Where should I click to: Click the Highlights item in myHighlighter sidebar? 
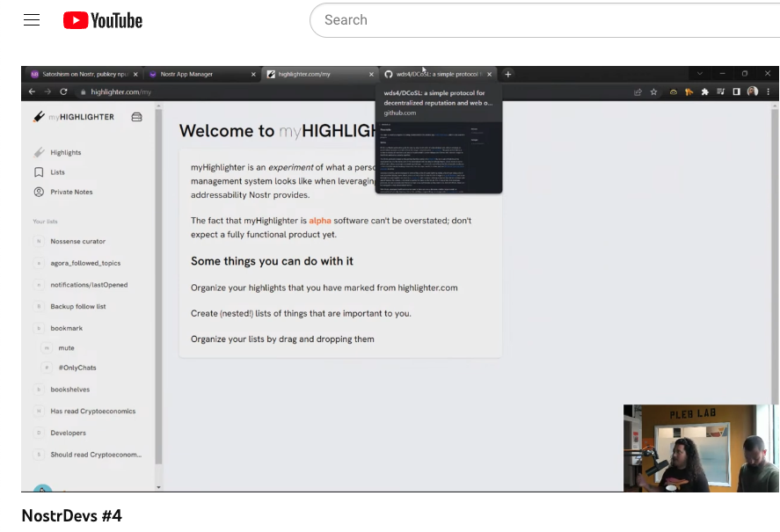coord(65,152)
